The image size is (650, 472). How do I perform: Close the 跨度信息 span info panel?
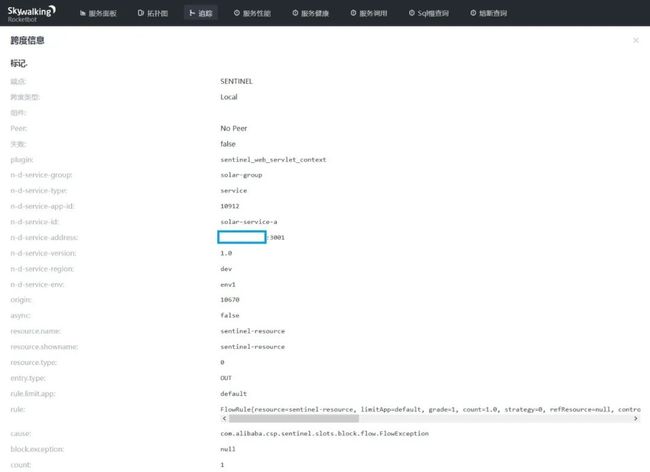point(635,40)
